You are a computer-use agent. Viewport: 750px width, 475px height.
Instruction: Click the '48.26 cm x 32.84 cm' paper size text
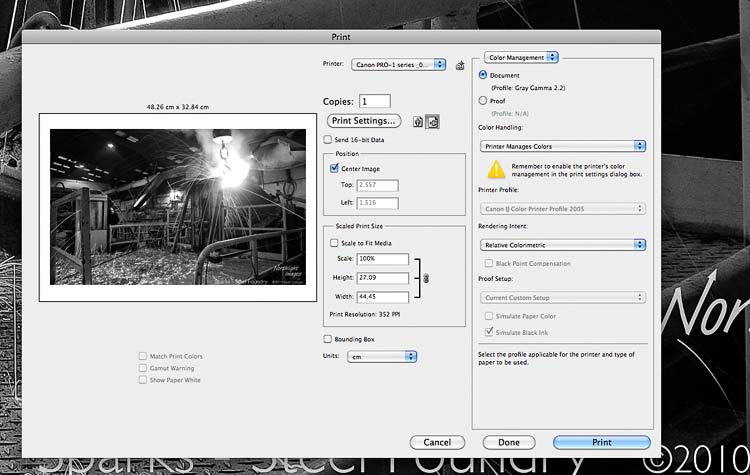point(177,107)
